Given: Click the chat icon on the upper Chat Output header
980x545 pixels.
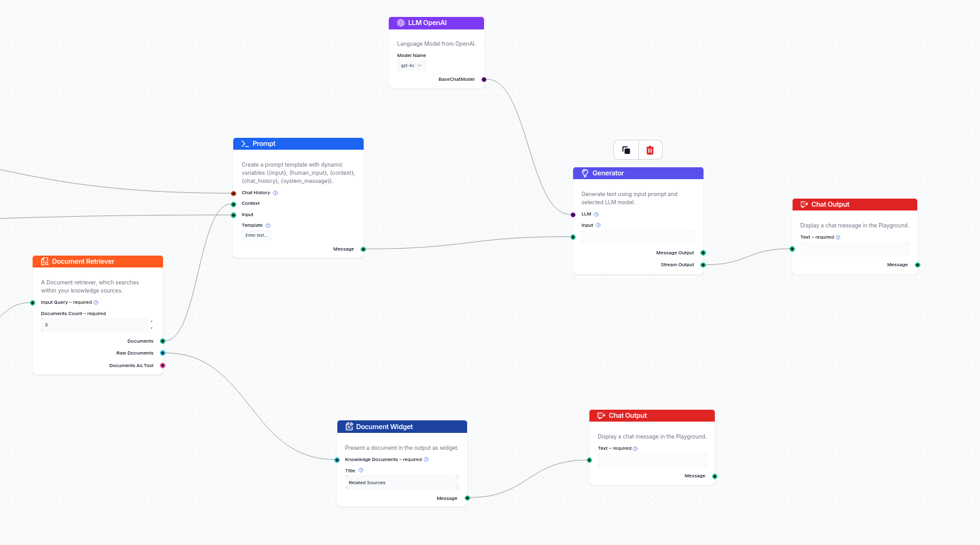Looking at the screenshot, I should point(804,204).
